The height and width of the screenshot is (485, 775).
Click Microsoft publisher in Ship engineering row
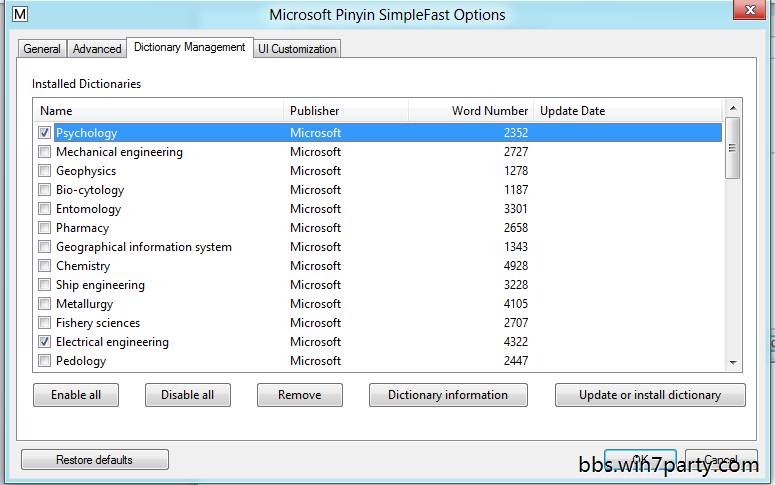coord(315,285)
